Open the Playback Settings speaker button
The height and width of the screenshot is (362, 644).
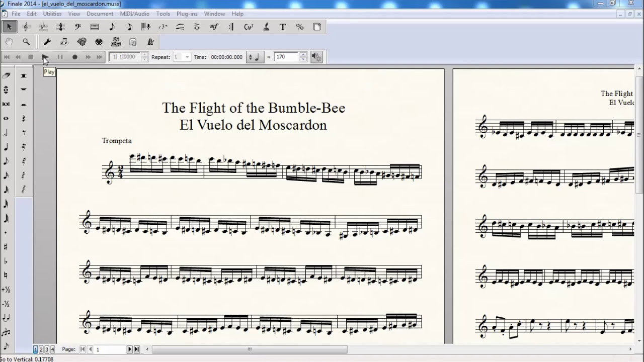pyautogui.click(x=316, y=57)
